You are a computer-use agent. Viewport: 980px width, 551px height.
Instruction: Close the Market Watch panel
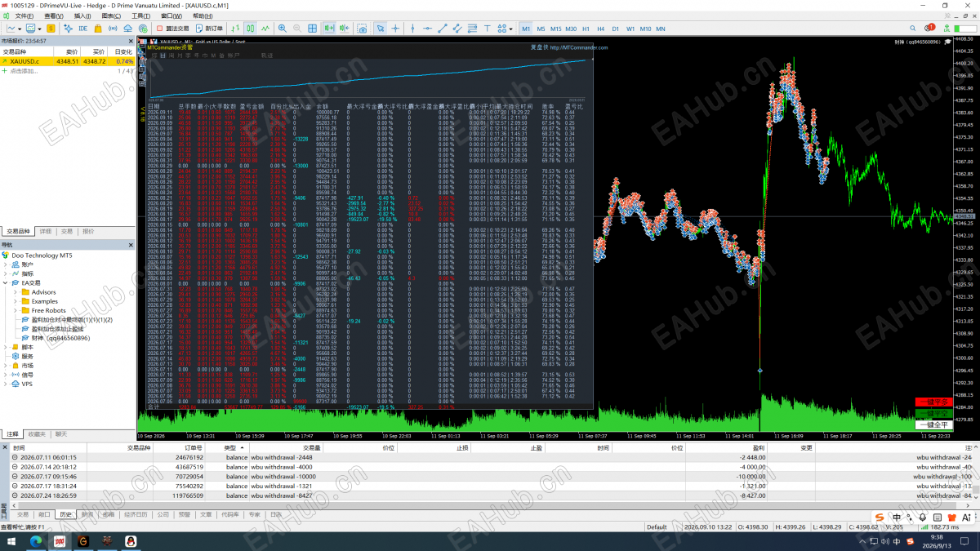[x=131, y=40]
